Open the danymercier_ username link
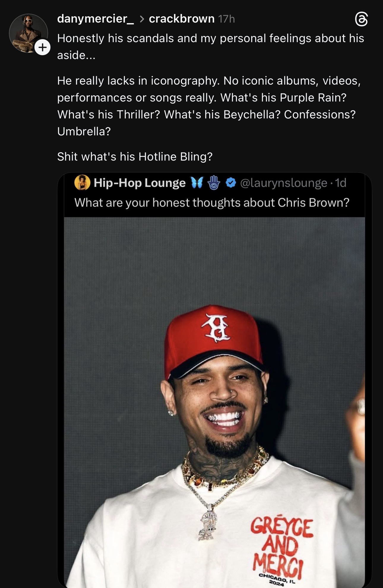Image resolution: width=383 pixels, height=588 pixels. click(95, 19)
